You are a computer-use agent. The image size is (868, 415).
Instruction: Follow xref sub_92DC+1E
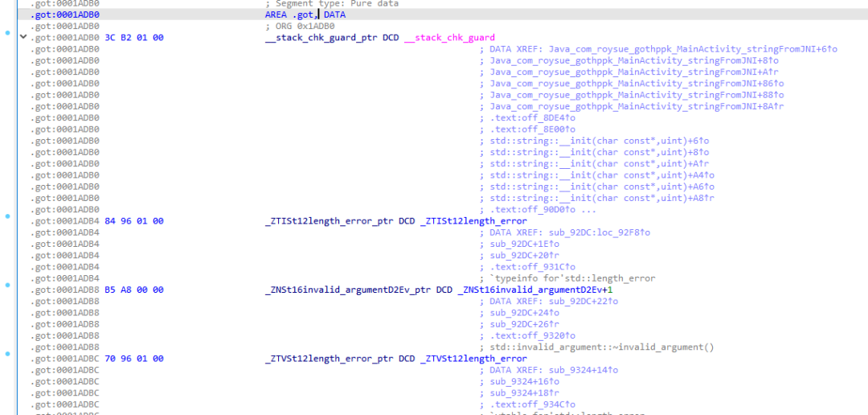click(x=524, y=244)
